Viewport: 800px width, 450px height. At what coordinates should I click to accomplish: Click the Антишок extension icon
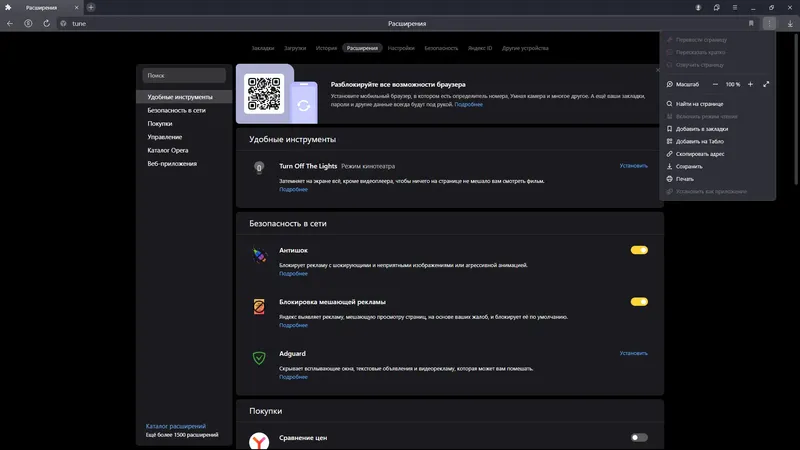point(259,254)
